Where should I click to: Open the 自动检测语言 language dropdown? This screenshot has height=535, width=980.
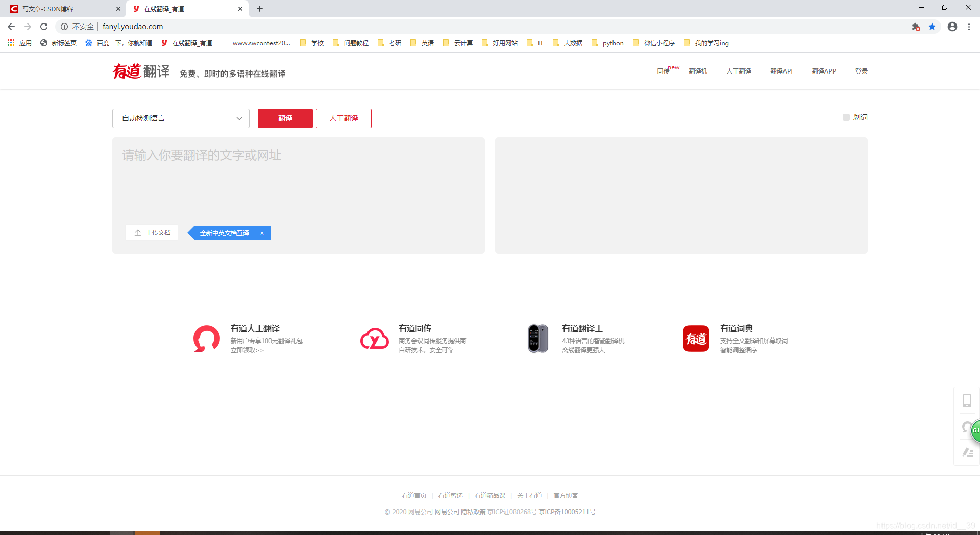click(181, 118)
